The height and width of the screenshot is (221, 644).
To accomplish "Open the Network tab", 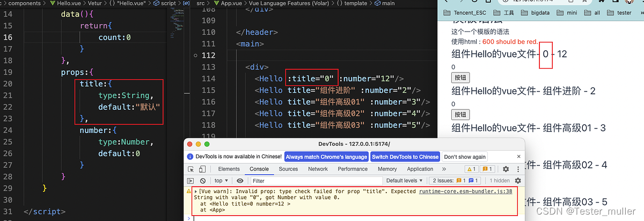I will point(318,169).
